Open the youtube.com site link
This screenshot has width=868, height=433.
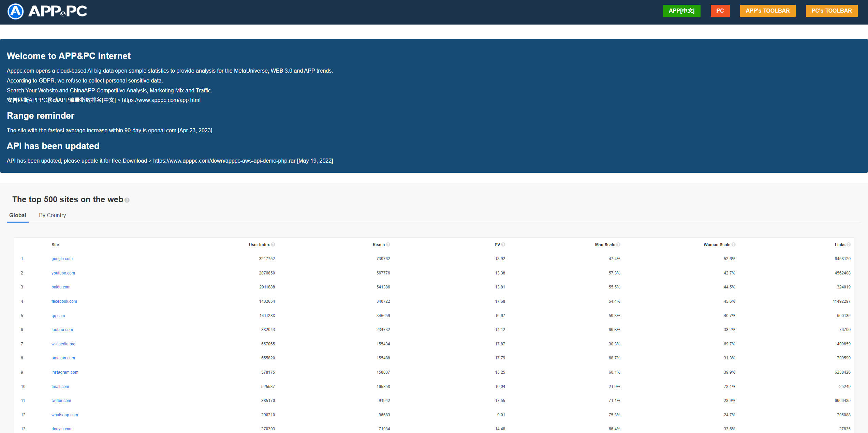pos(63,273)
